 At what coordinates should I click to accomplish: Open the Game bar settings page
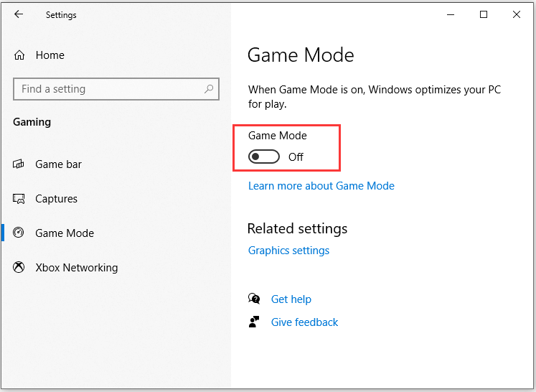[x=58, y=164]
